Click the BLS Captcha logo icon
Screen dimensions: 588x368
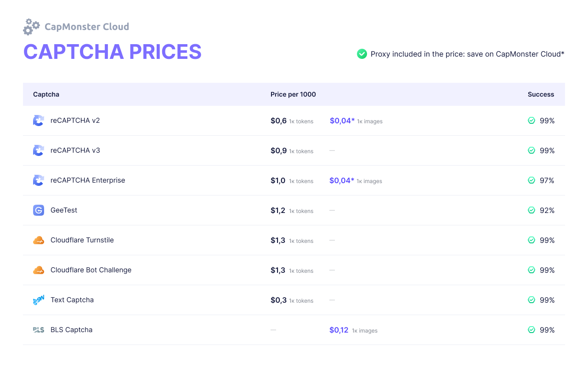[x=39, y=330]
